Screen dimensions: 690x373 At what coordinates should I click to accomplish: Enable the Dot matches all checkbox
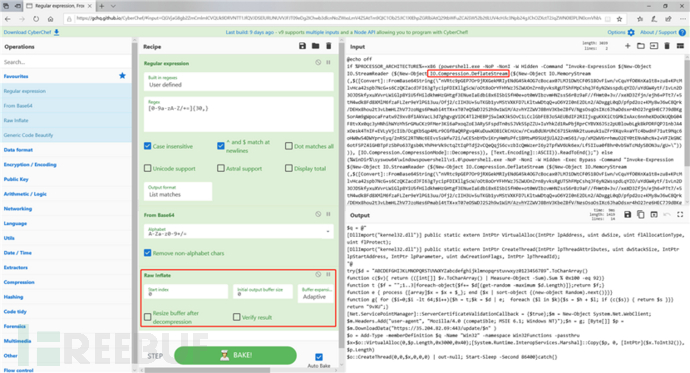(x=289, y=146)
